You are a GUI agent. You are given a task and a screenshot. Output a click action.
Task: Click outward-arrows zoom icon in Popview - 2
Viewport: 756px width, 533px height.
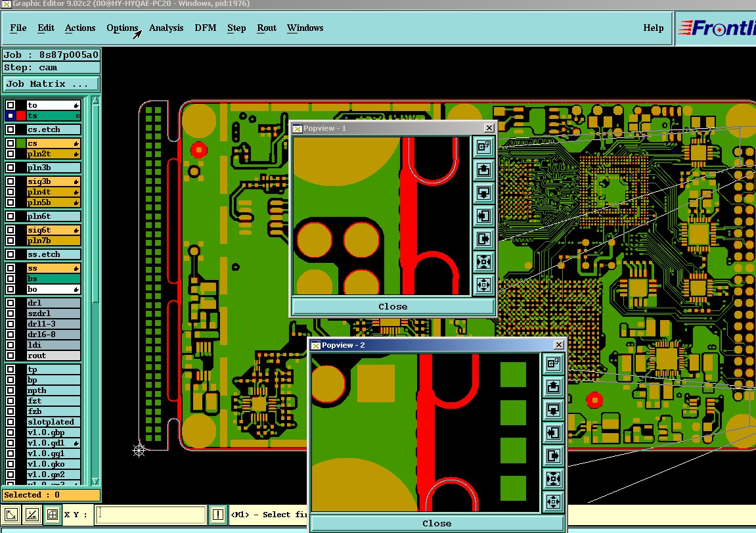553,502
